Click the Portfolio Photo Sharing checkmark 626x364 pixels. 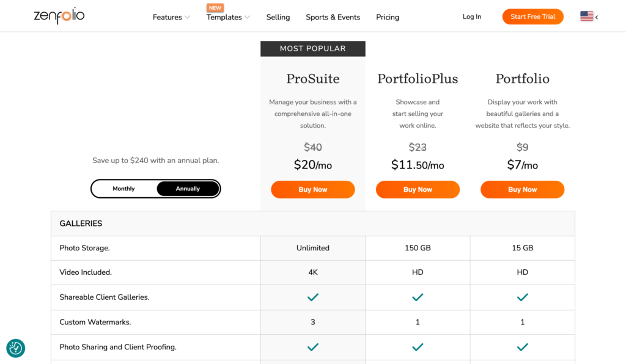(x=523, y=347)
